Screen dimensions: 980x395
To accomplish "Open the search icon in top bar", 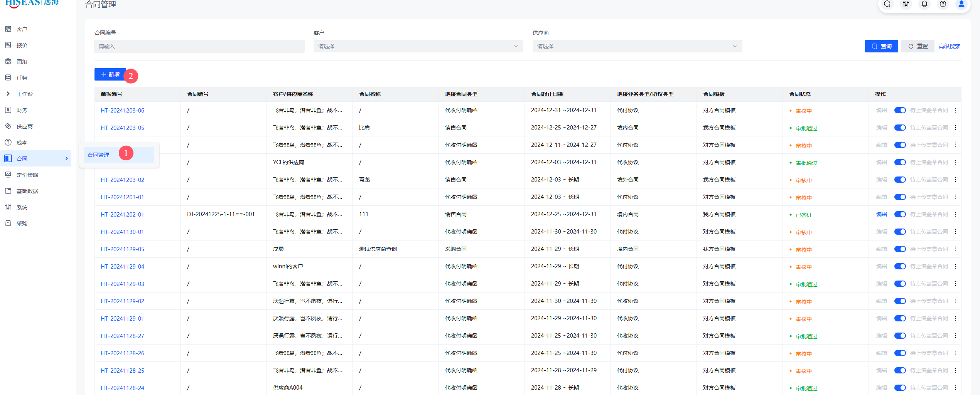I will [887, 4].
